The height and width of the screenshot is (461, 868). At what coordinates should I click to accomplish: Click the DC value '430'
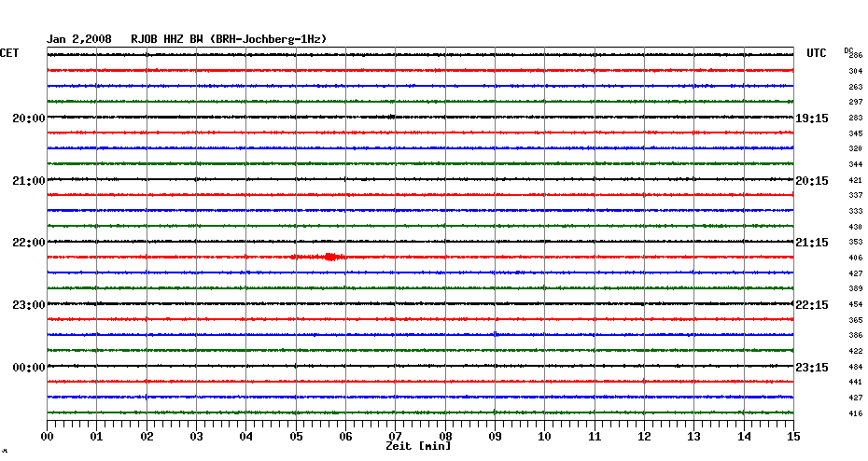pos(856,227)
